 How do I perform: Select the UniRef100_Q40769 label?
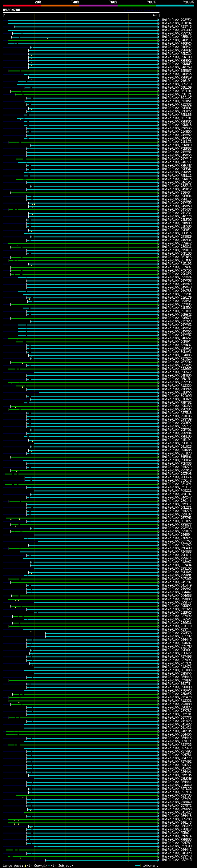pyautogui.click(x=177, y=67)
